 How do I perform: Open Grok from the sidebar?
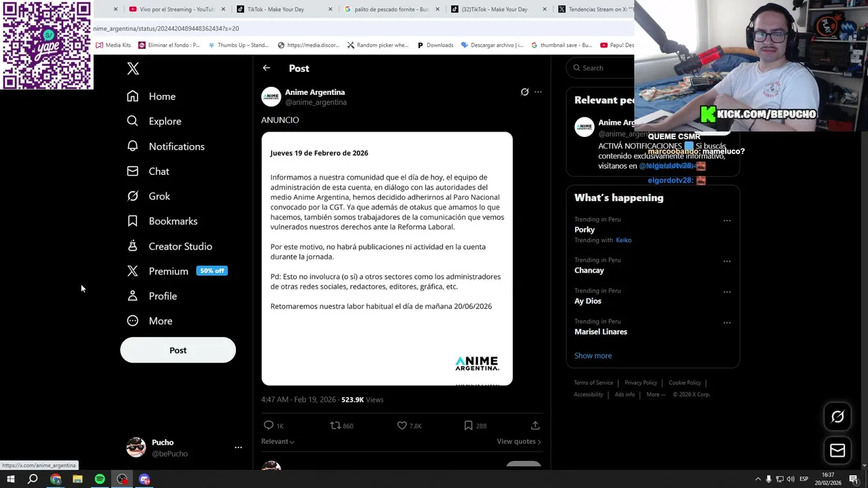click(149, 196)
